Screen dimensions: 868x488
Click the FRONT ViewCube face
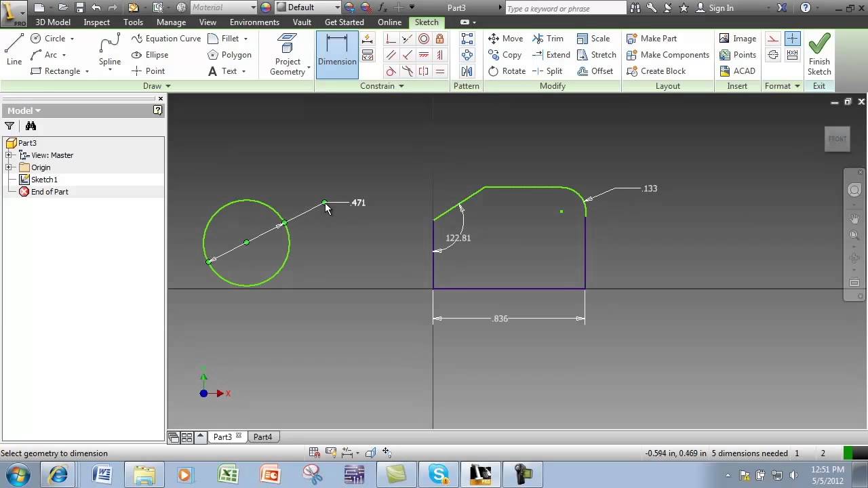[837, 139]
